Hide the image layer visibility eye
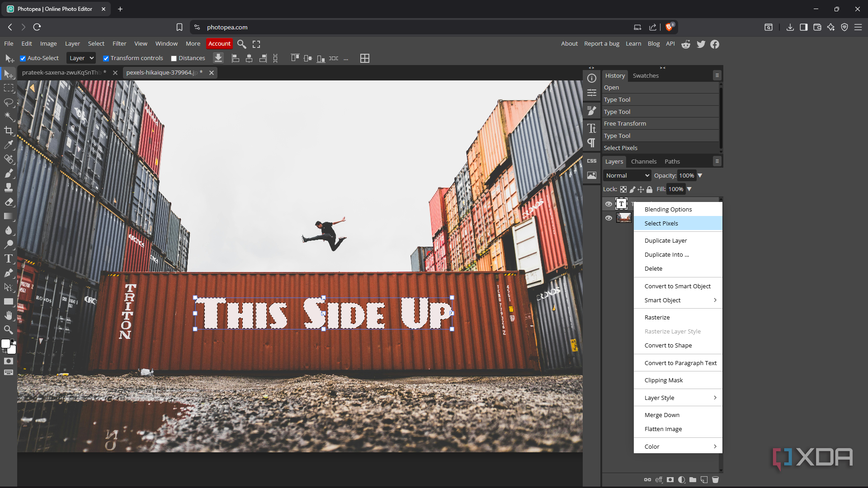This screenshot has width=868, height=488. (x=609, y=218)
